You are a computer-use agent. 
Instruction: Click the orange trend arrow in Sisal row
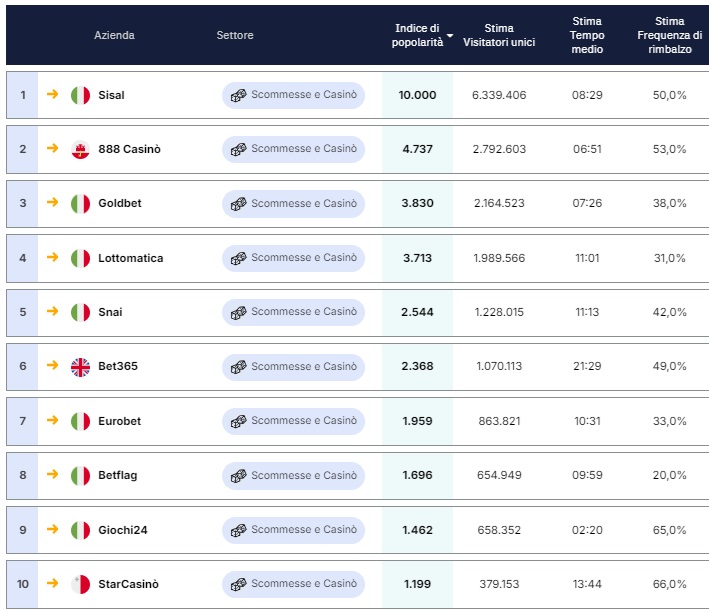pyautogui.click(x=52, y=94)
